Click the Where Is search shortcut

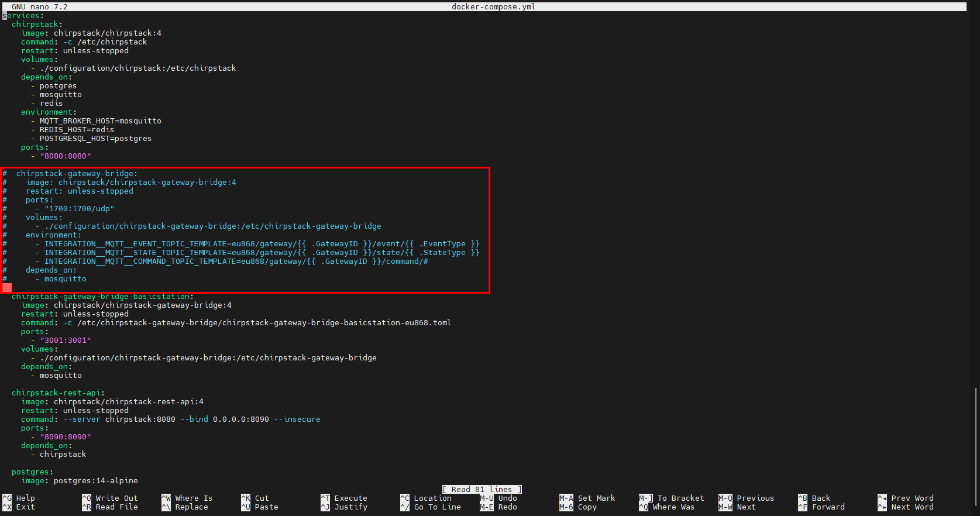[x=193, y=498]
